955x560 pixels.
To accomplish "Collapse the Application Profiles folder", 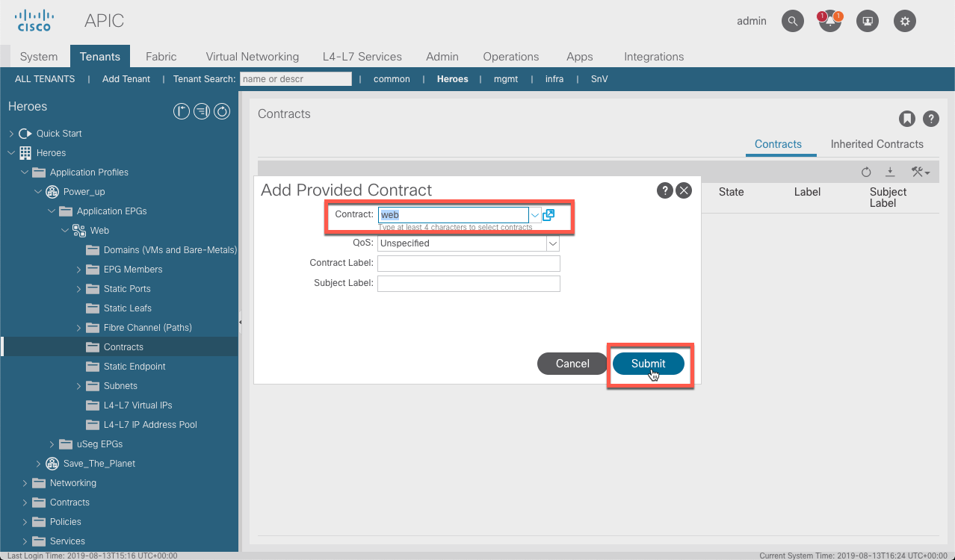I will click(x=23, y=172).
